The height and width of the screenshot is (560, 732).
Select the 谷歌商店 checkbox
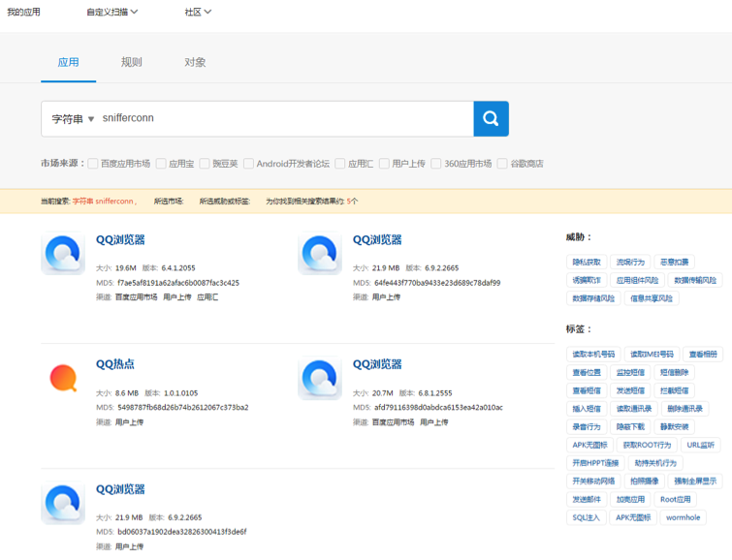[x=502, y=164]
